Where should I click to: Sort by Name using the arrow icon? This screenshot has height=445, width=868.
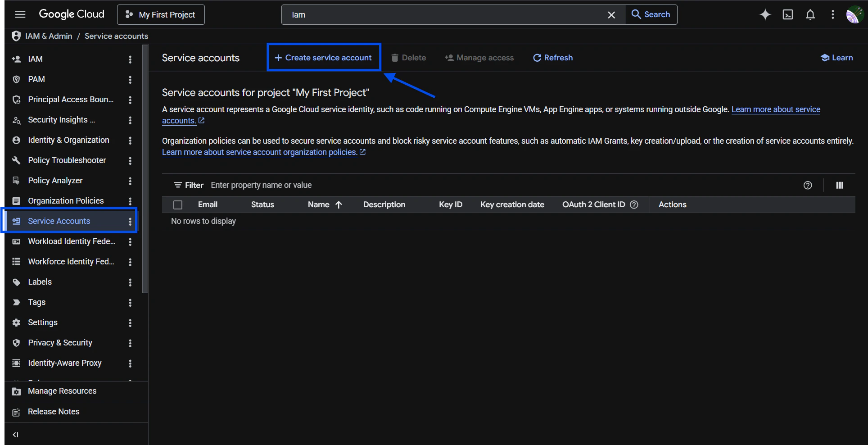tap(339, 204)
